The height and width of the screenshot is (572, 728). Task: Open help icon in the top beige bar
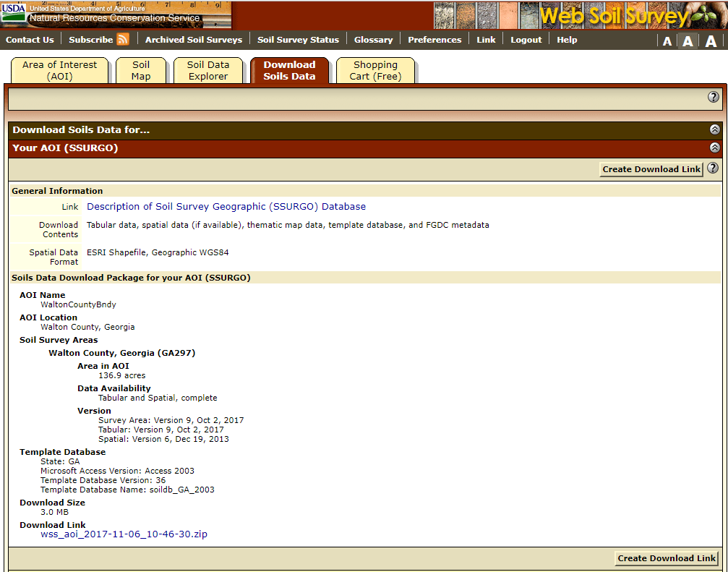point(713,97)
